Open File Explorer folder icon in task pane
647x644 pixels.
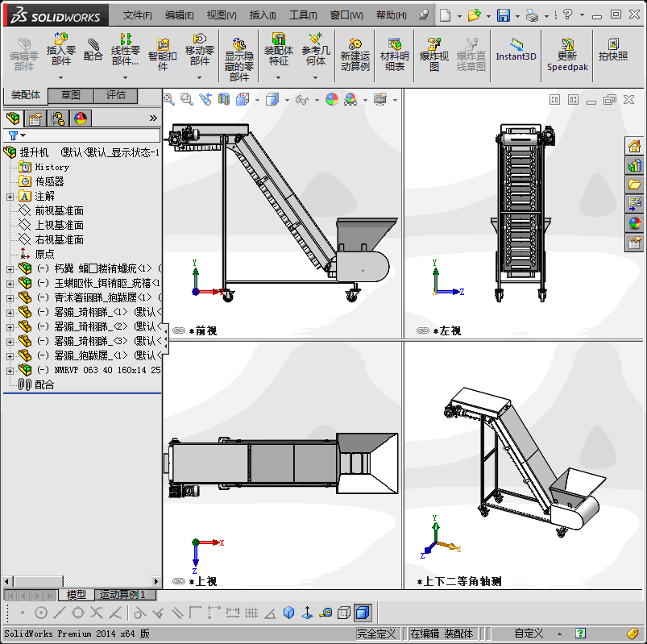pos(635,185)
